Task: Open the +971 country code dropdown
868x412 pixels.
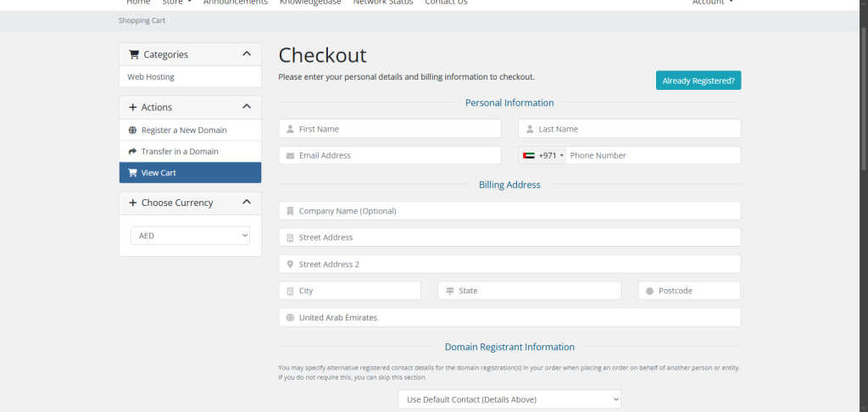Action: [x=543, y=156]
